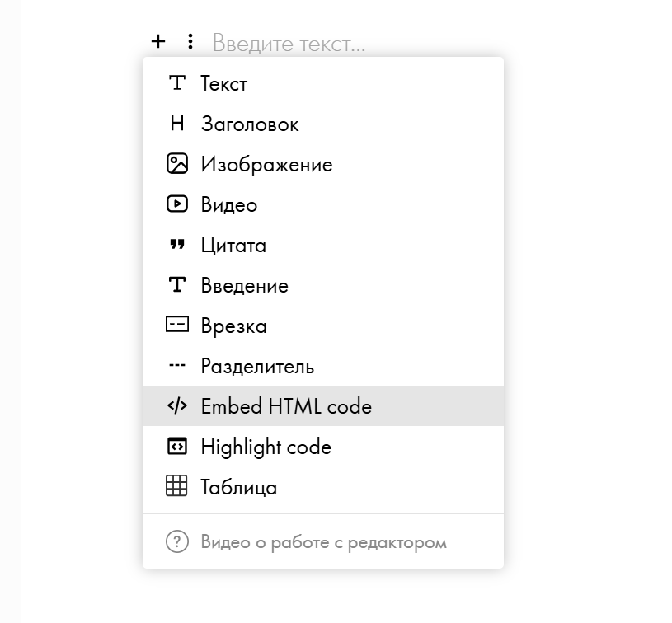The width and height of the screenshot is (672, 623).
Task: Click the Введите текст input field
Action: point(289,43)
